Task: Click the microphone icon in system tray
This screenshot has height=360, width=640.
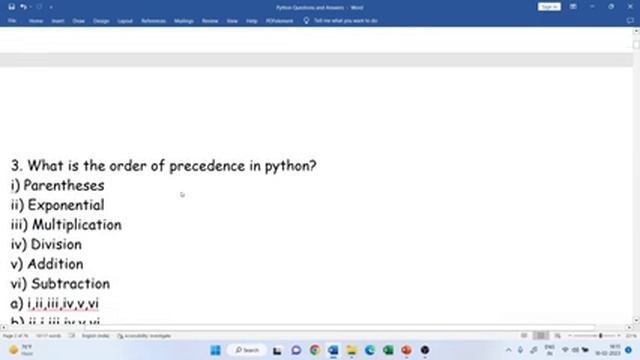Action: [x=520, y=350]
